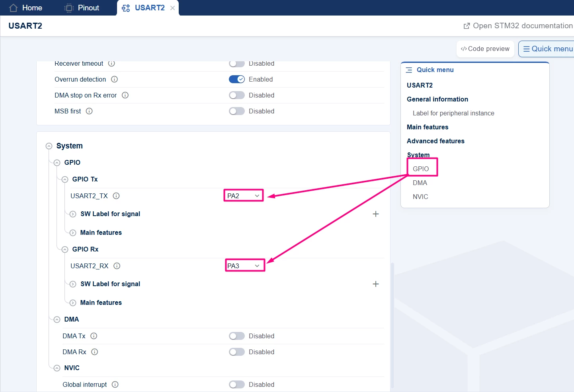Click the USART2_RX signal label

pos(90,266)
